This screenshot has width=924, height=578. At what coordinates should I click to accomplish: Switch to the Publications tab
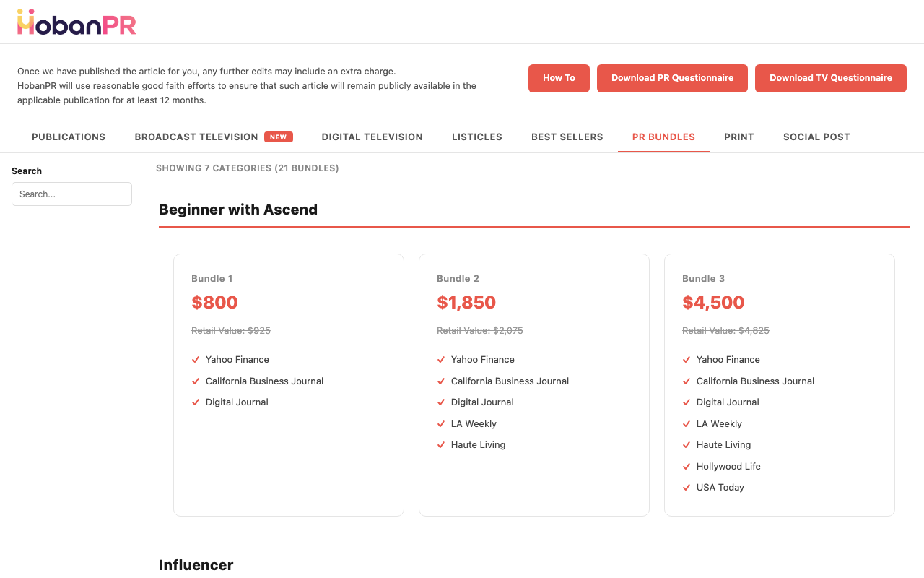68,137
